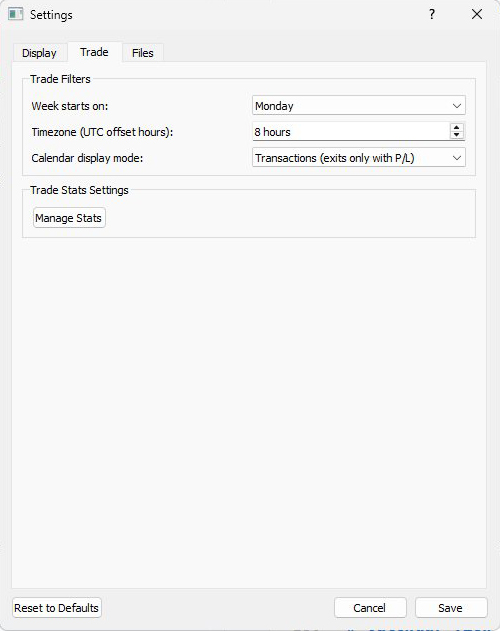Save the settings
The height and width of the screenshot is (631, 500).
click(x=451, y=608)
